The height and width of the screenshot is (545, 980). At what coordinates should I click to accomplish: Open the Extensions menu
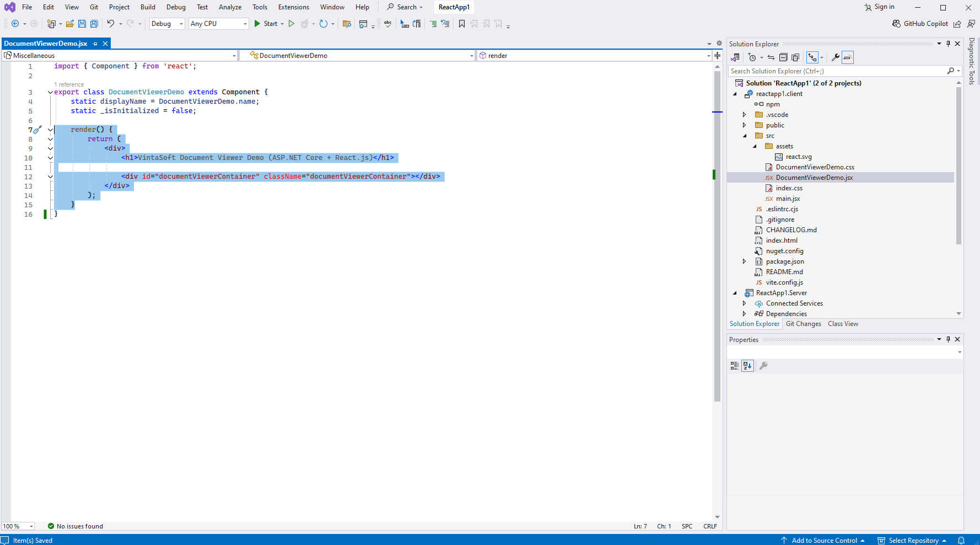(294, 7)
